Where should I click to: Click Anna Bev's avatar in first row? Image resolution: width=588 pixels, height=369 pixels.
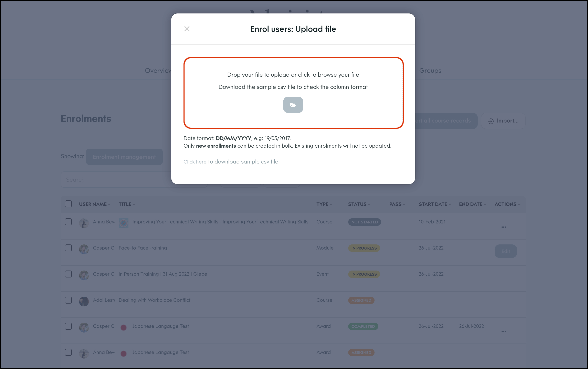click(84, 223)
